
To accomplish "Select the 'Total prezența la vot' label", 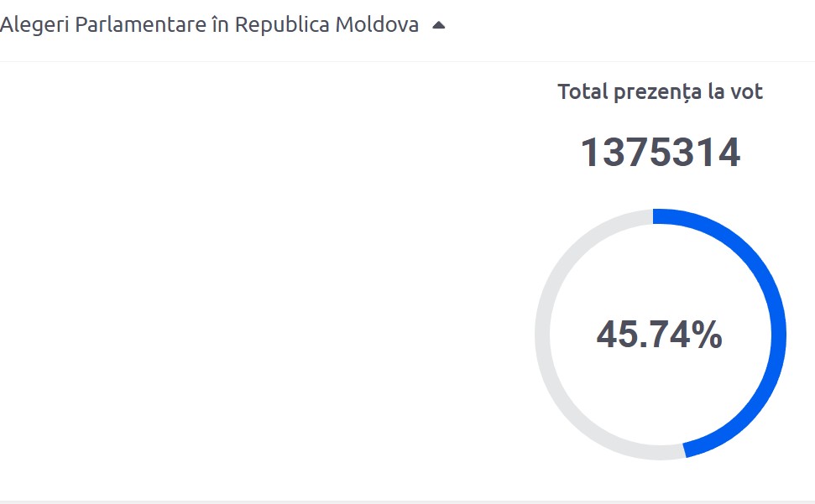I will pos(660,92).
